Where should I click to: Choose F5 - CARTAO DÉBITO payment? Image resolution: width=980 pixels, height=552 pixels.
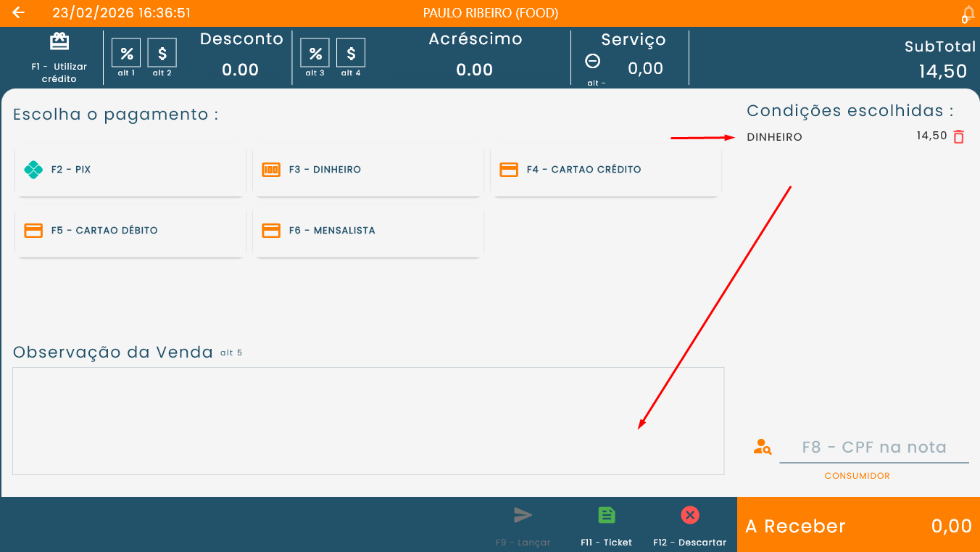(130, 231)
